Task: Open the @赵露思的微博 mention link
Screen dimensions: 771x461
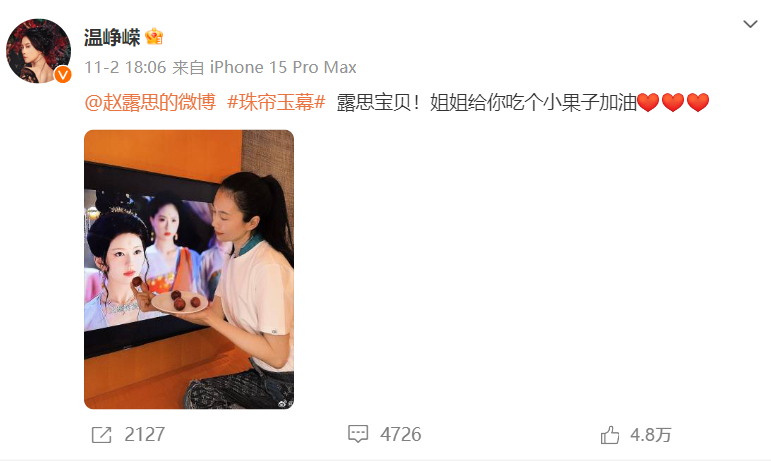Action: (x=150, y=103)
